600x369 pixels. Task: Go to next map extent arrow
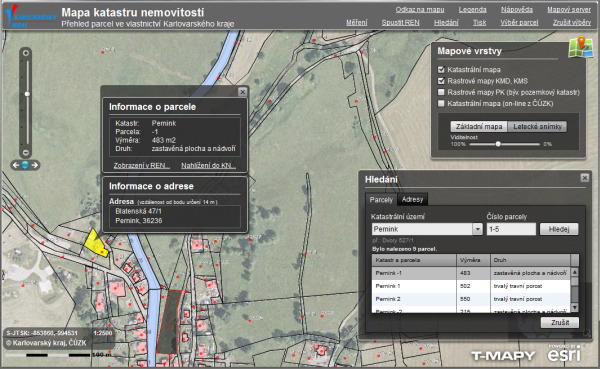pos(35,165)
